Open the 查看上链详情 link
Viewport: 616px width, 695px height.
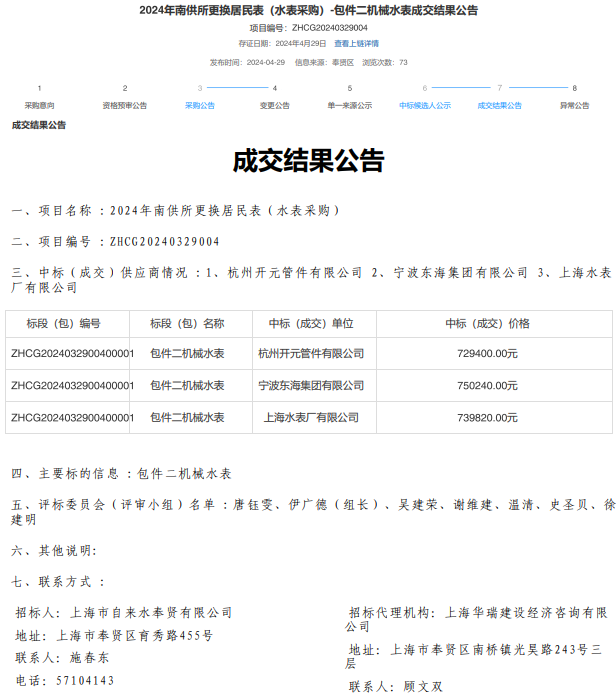pos(356,44)
